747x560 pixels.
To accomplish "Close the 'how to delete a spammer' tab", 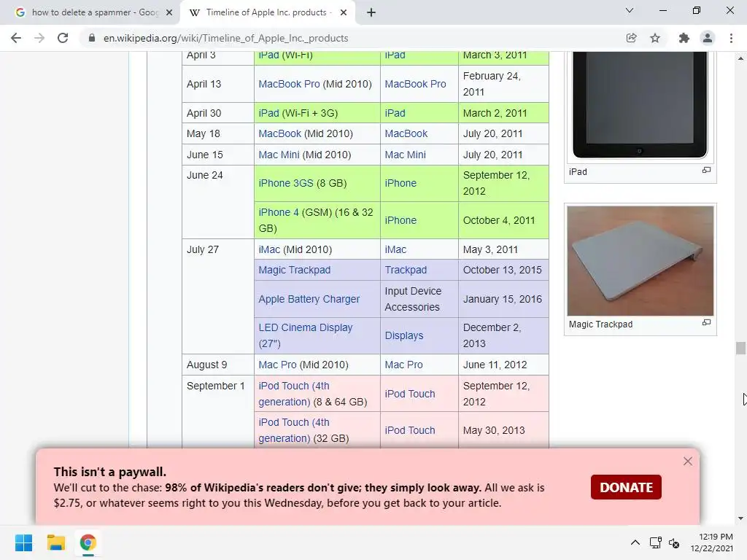I will 169,12.
